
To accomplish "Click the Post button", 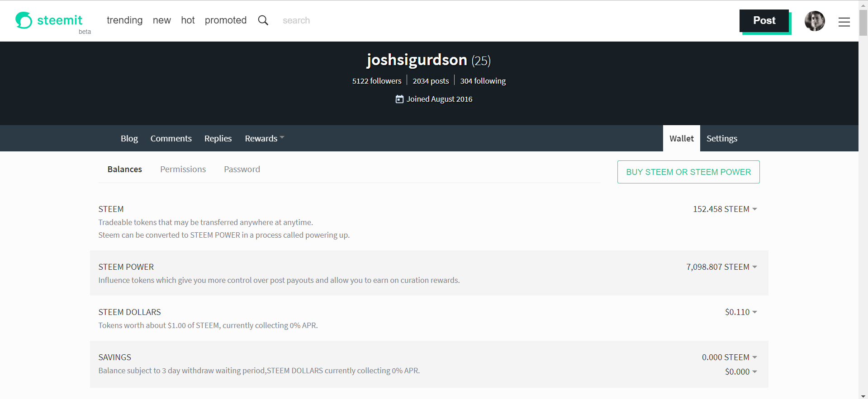I will tap(764, 21).
